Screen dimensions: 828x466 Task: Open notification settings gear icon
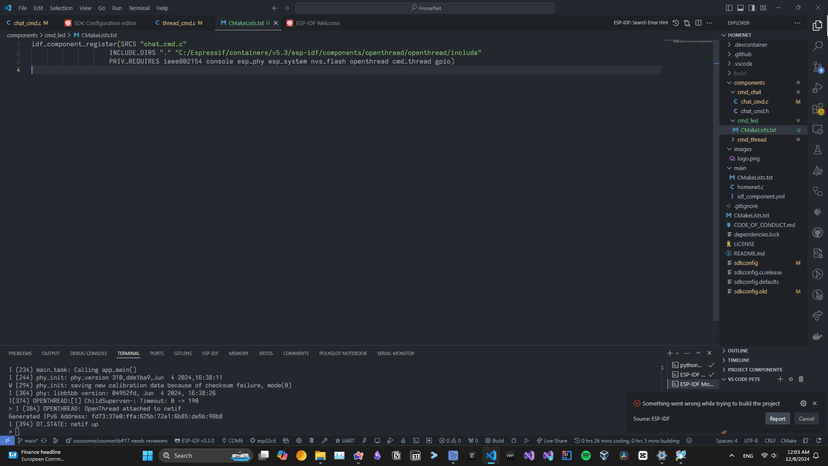click(x=803, y=403)
